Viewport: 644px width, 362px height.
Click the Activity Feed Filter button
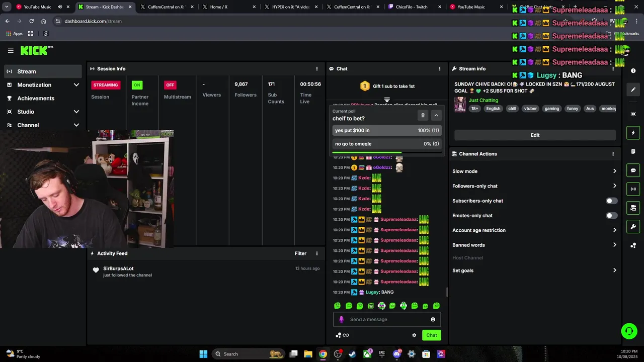tap(300, 253)
